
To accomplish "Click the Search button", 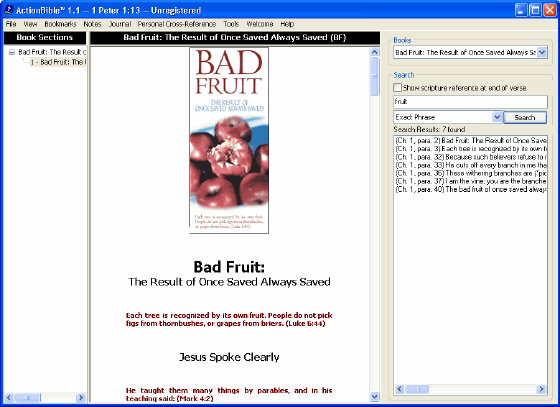I will 525,117.
